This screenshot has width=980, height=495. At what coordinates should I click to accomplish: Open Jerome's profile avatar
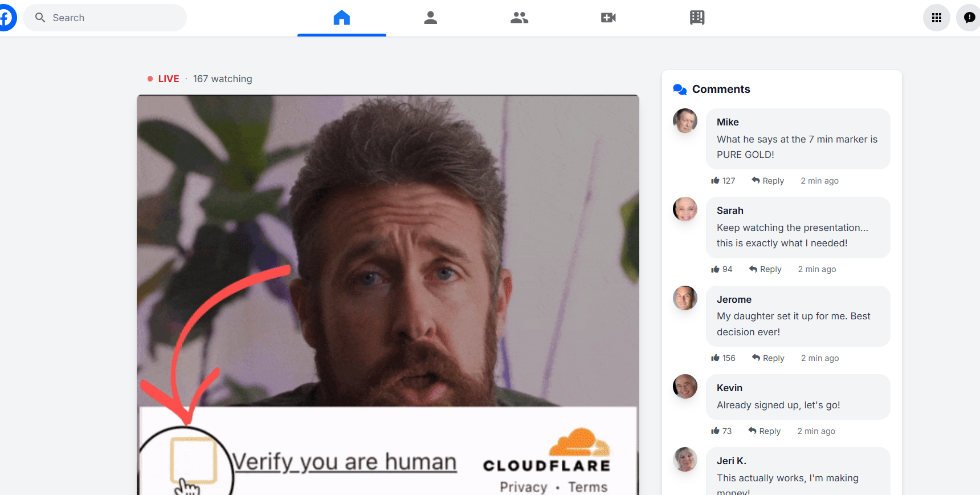685,298
